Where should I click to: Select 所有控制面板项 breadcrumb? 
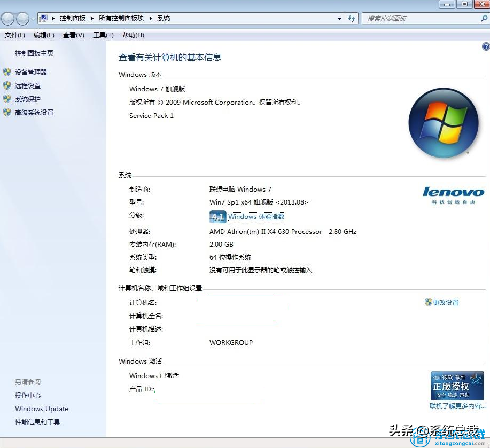[x=121, y=18]
